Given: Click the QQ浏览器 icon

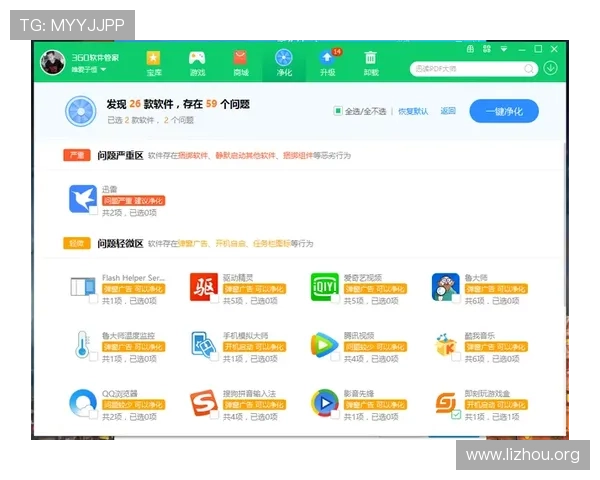Looking at the screenshot, I should pos(83,403).
